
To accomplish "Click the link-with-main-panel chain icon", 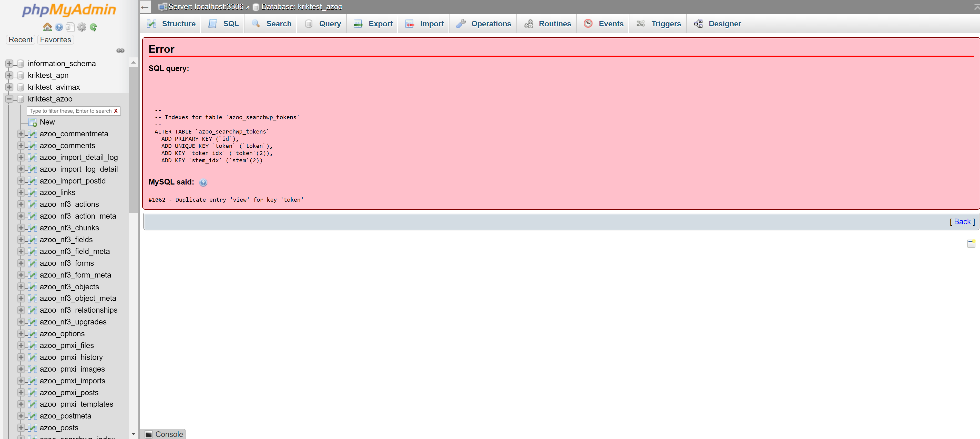I will coord(120,50).
